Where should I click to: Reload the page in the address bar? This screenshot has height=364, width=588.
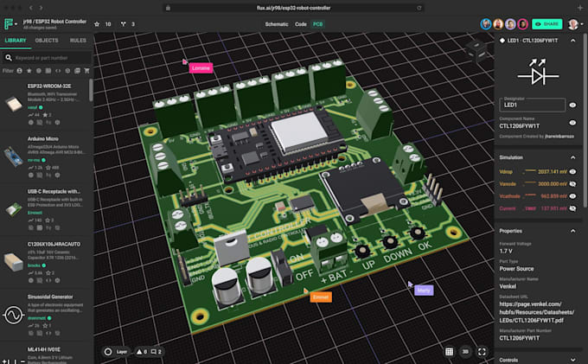click(419, 8)
